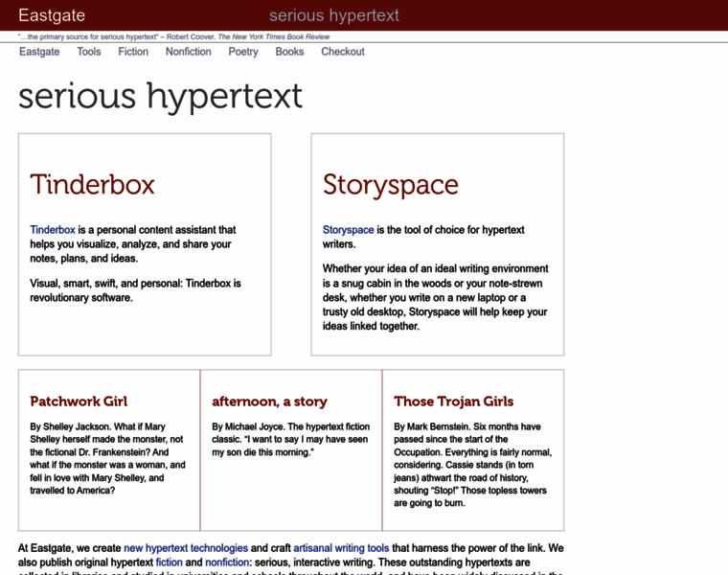Open the 'afternoon, a story' title

269,402
